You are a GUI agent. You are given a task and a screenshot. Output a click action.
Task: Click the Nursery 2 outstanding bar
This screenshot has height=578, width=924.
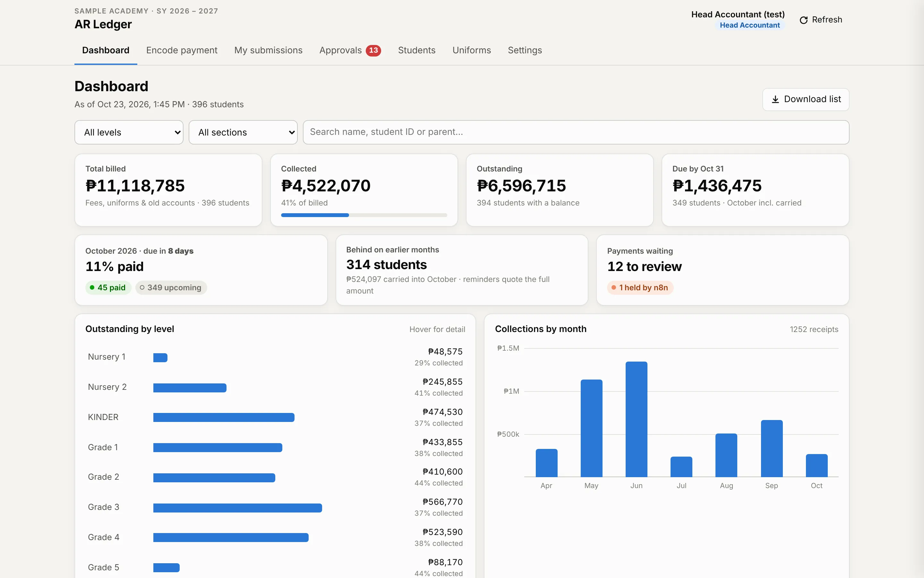[x=190, y=388]
